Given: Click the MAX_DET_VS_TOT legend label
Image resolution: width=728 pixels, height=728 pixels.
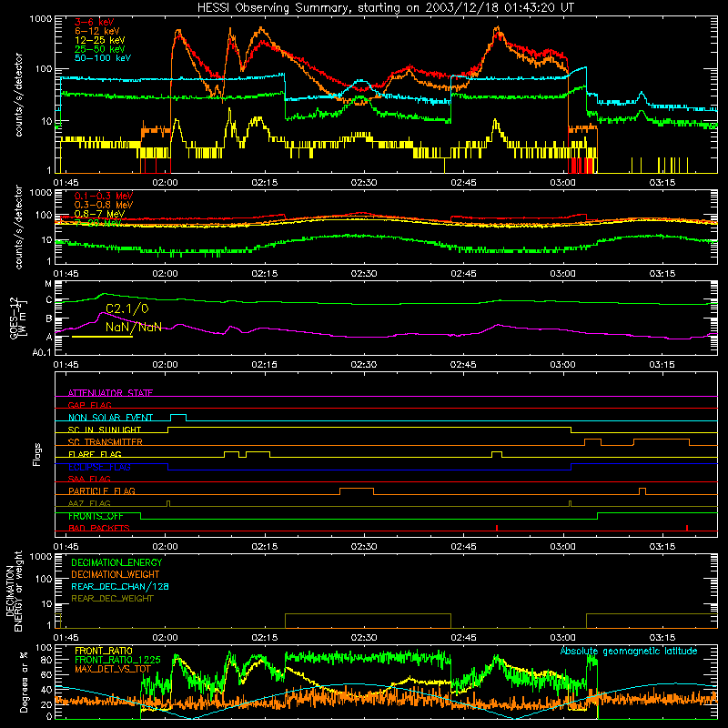Looking at the screenshot, I should coord(113,669).
